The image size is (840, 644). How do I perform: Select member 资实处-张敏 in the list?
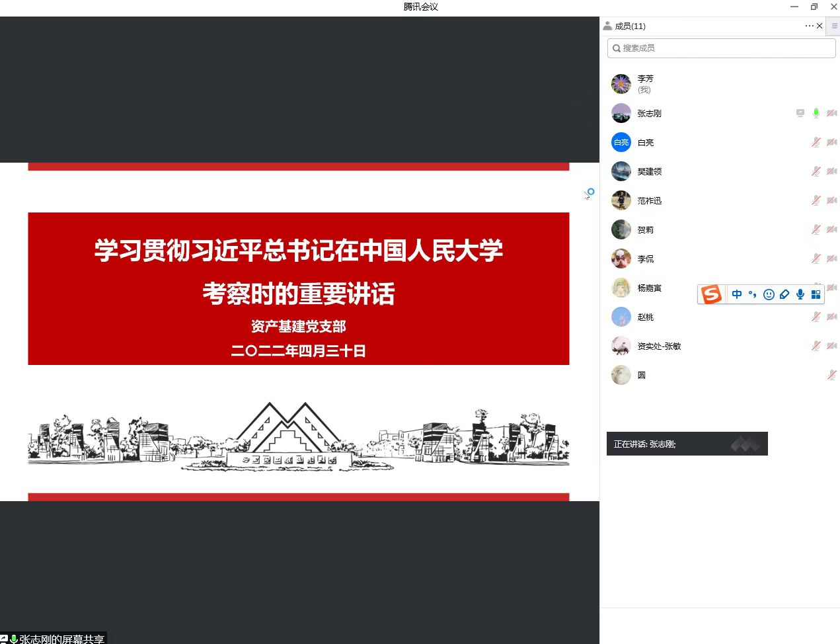tap(658, 346)
